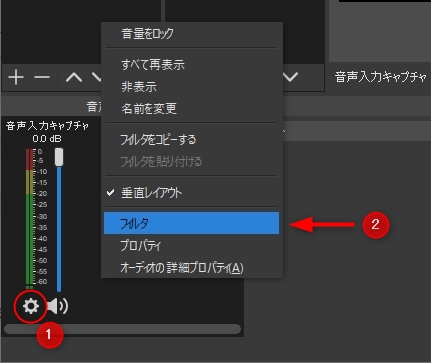The width and height of the screenshot is (431, 363).
Task: Mute 音声入力キャプチャ with the speaker icon
Action: (57, 306)
